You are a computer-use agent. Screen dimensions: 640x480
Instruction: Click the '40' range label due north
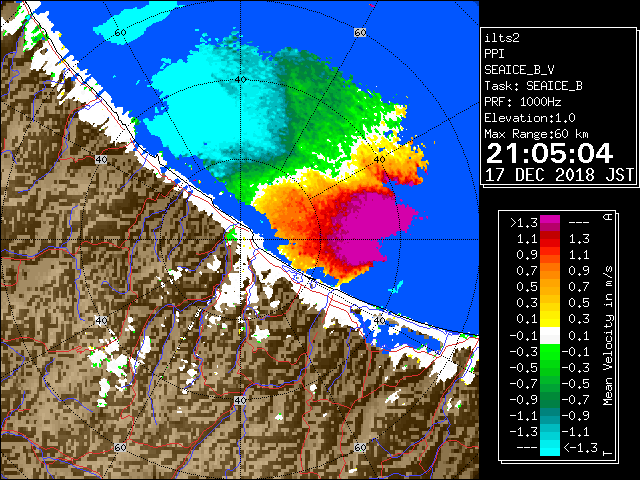pos(240,80)
